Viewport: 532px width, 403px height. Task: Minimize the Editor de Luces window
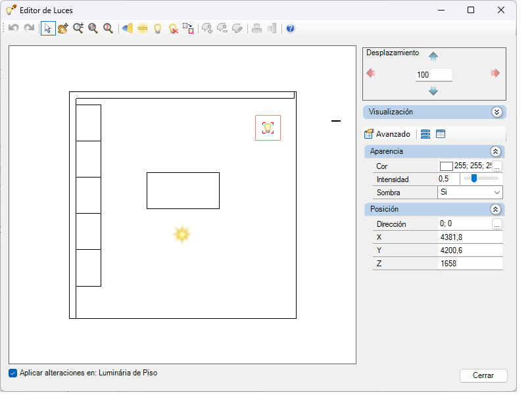(441, 10)
